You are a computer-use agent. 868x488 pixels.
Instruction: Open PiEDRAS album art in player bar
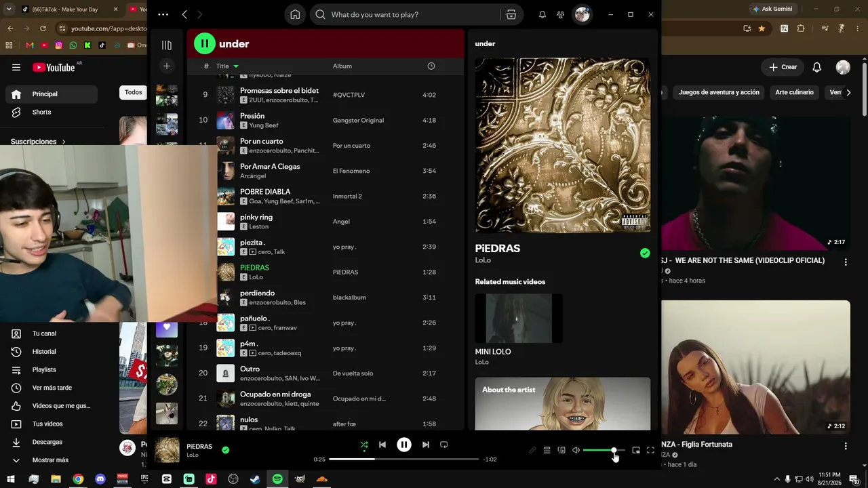click(x=167, y=450)
